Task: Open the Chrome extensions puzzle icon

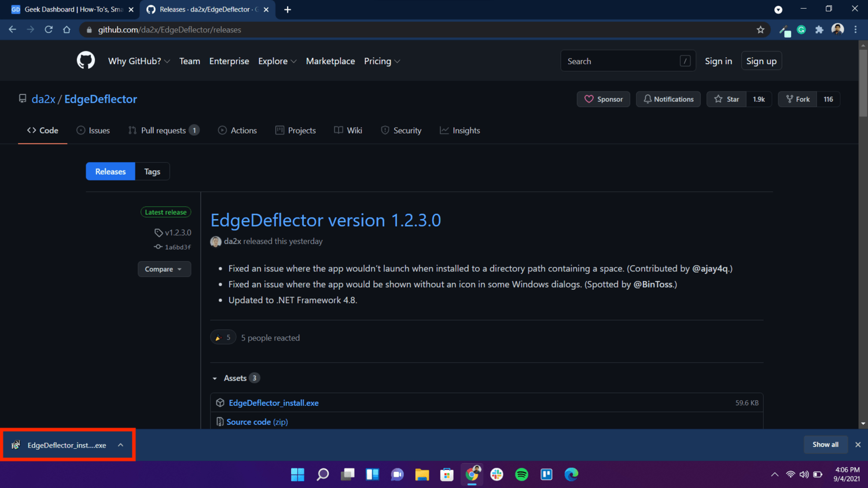Action: (x=819, y=29)
